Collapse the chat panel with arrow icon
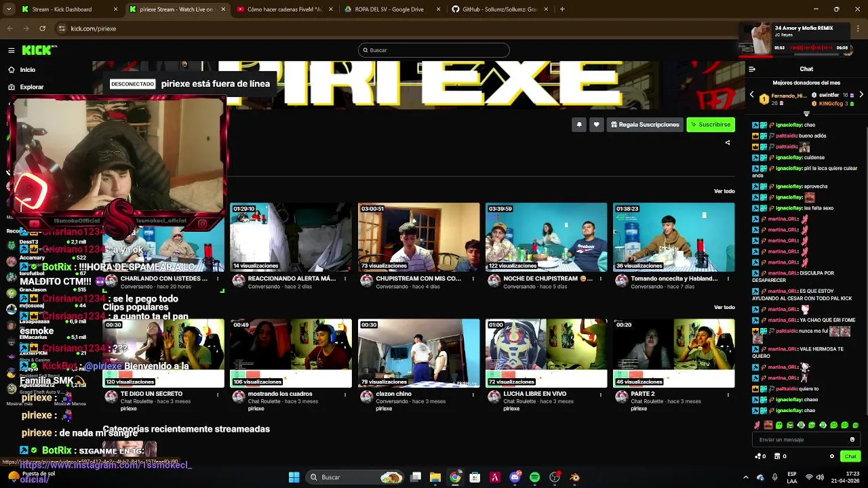 coord(752,69)
